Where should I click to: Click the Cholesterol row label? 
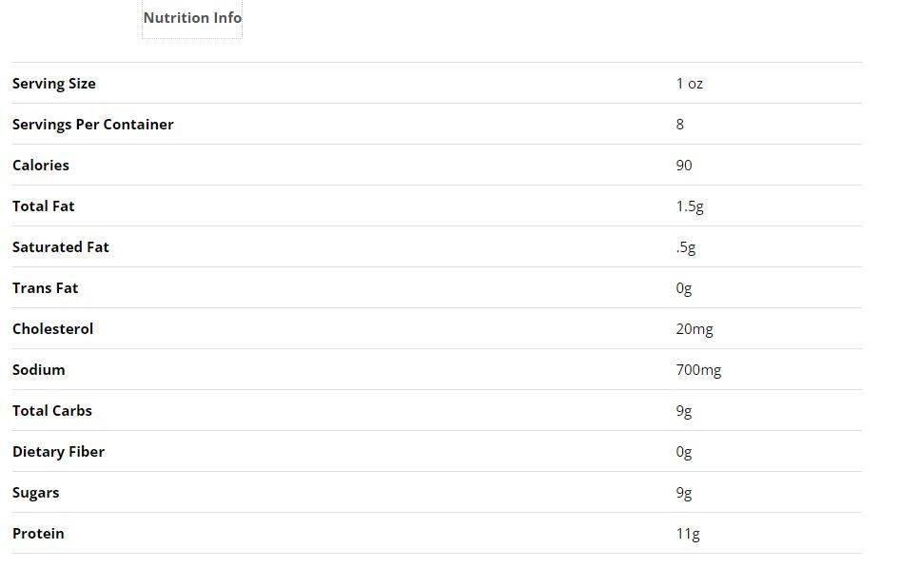53,329
